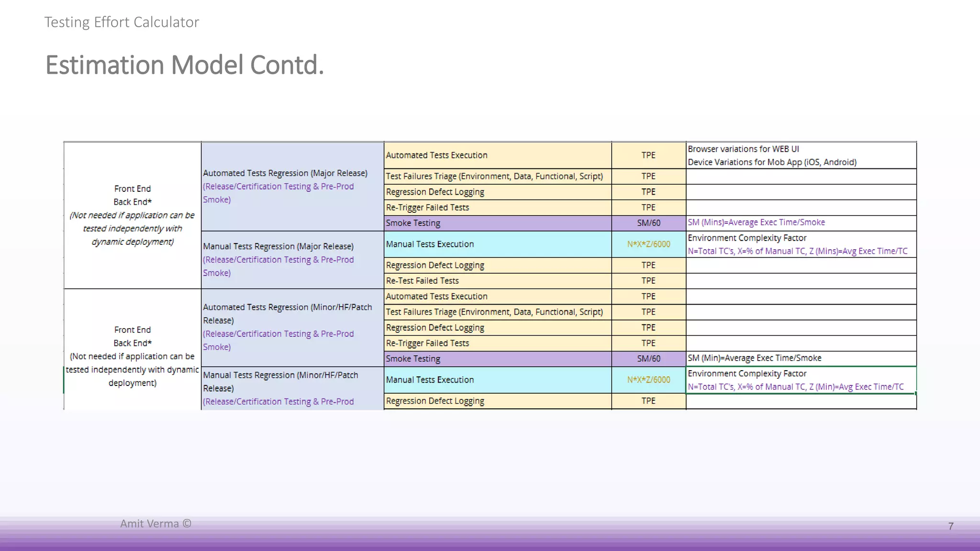Image resolution: width=980 pixels, height=551 pixels.
Task: Click the italic 'Front End Back End*' cell
Action: (x=132, y=215)
